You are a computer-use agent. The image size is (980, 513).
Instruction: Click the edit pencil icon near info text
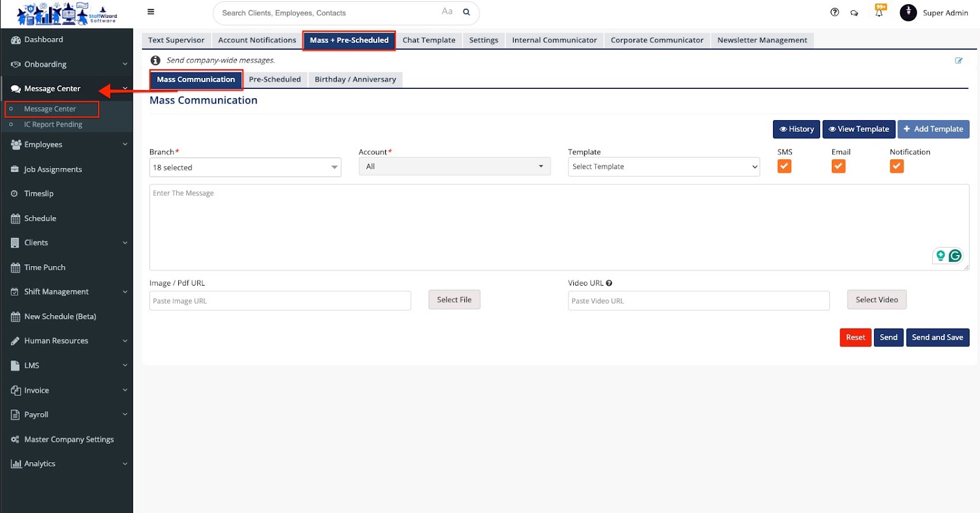(959, 61)
